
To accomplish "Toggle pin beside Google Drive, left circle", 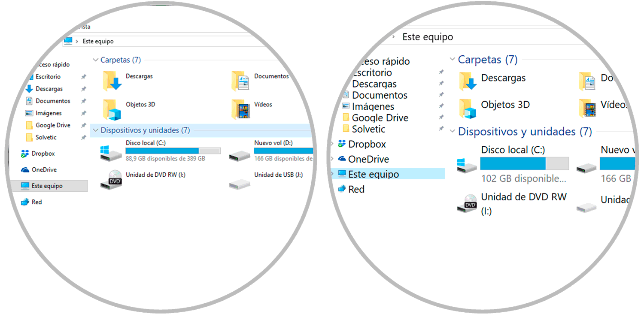I will [x=84, y=125].
